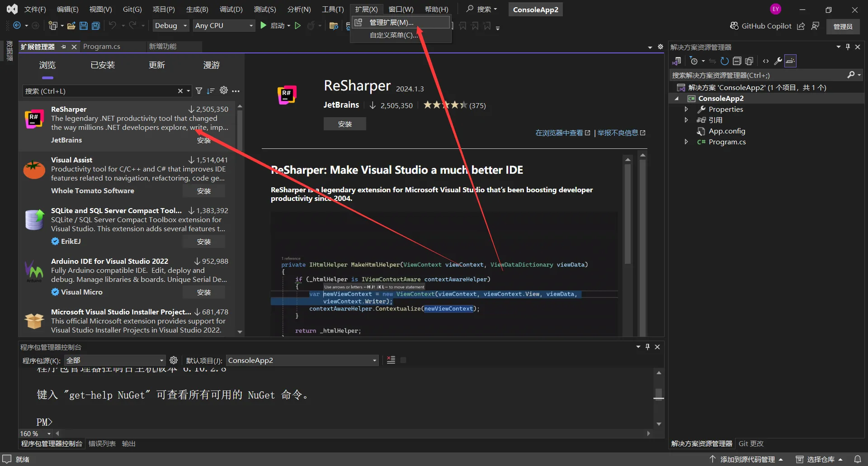Select 自定义菜单(C)... menu entry
This screenshot has width=868, height=466.
401,35
